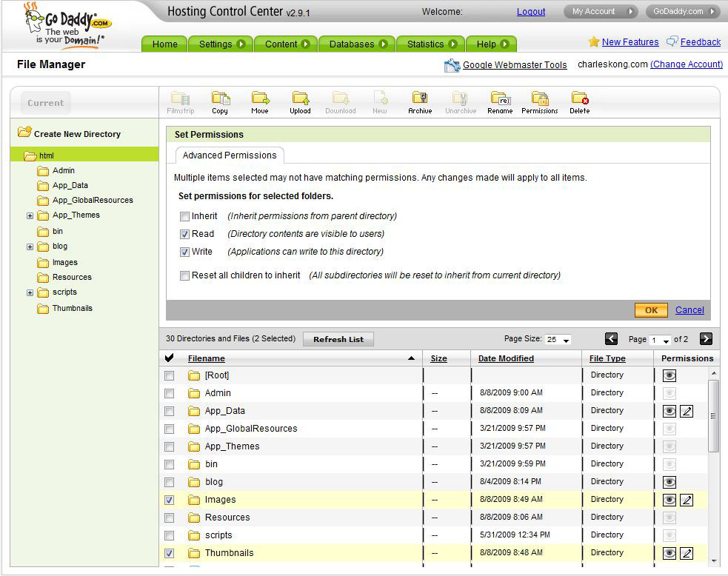Click the Create New Directory folder icon
The width and height of the screenshot is (728, 576).
point(24,133)
